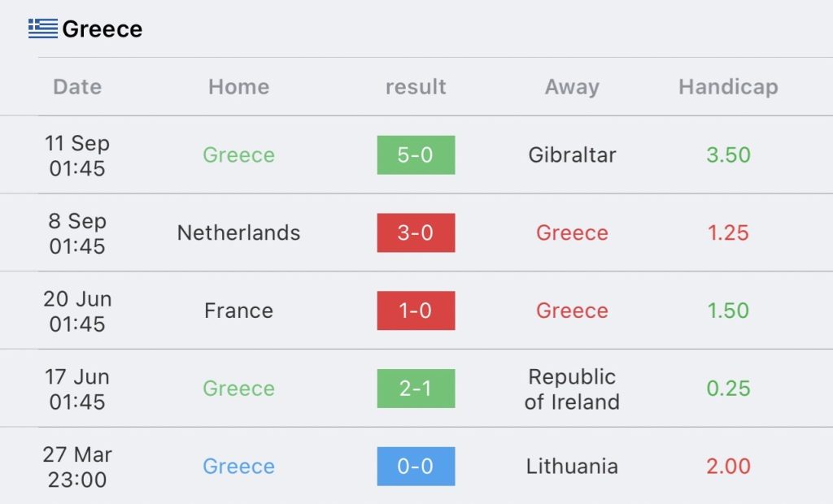Select the Date column header
The image size is (833, 504).
coord(77,86)
